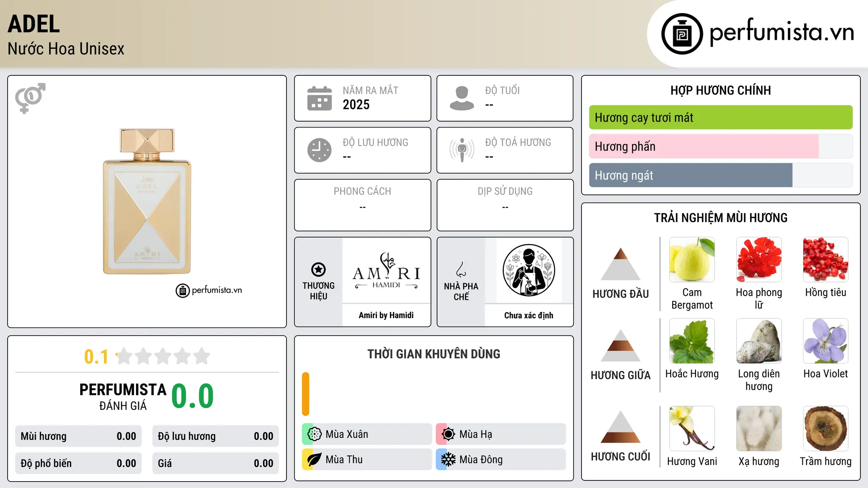
Task: Click the Dịp sử dụng card
Action: (x=505, y=205)
